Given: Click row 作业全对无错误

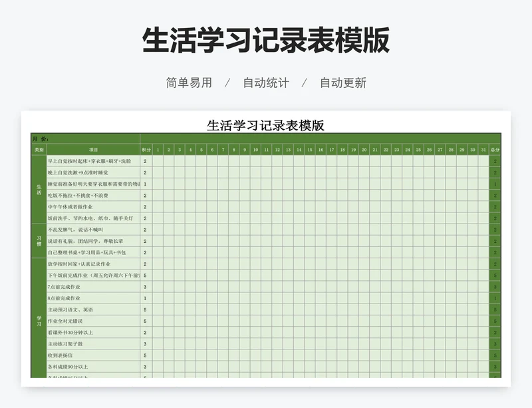Looking at the screenshot, I should [93, 321].
